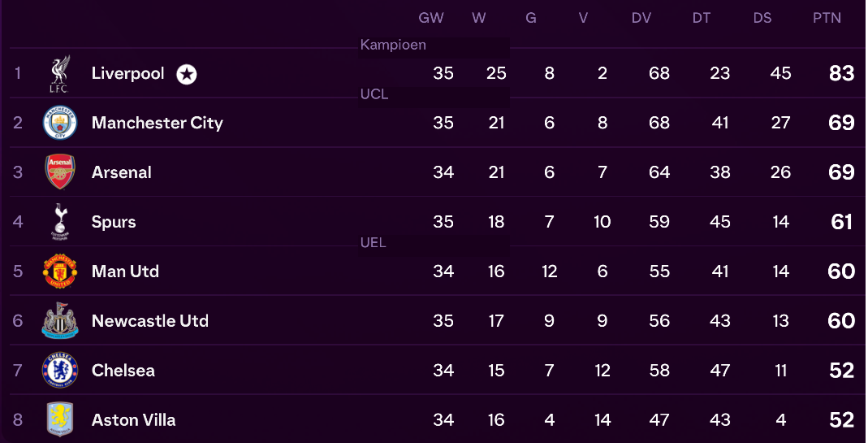868x443 pixels.
Task: Sort table by PTN column header
Action: tap(827, 18)
